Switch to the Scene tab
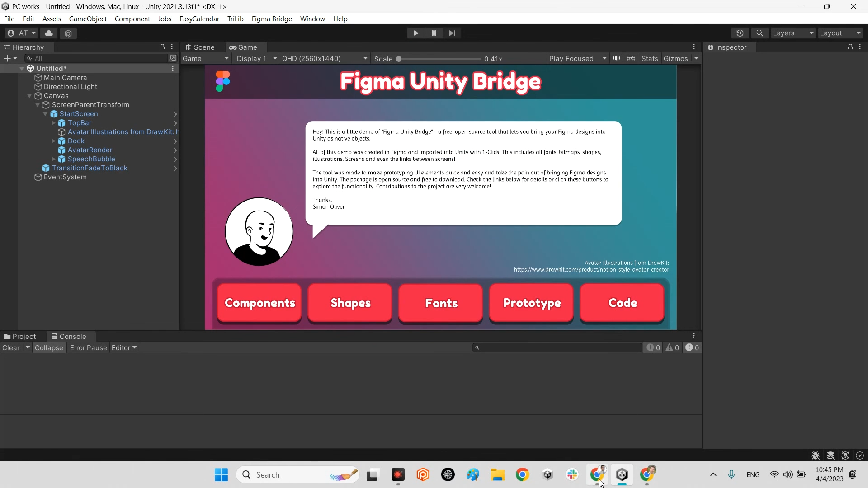The image size is (868, 488). [200, 47]
